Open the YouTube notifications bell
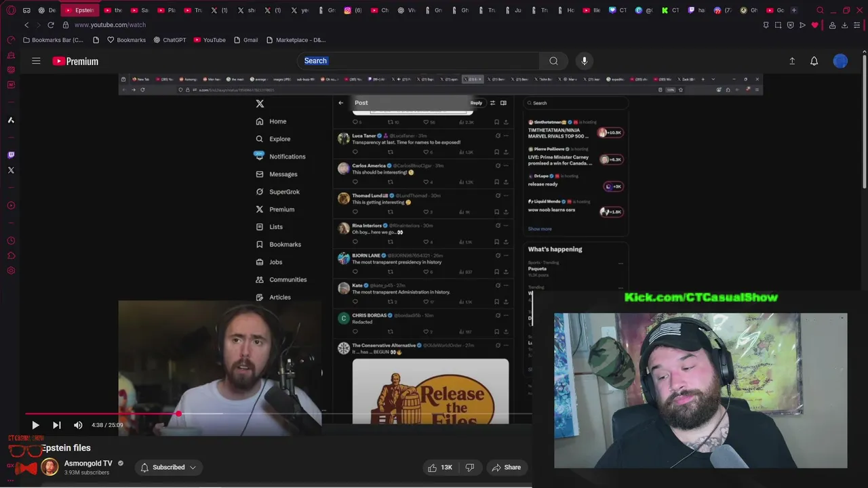 (814, 61)
